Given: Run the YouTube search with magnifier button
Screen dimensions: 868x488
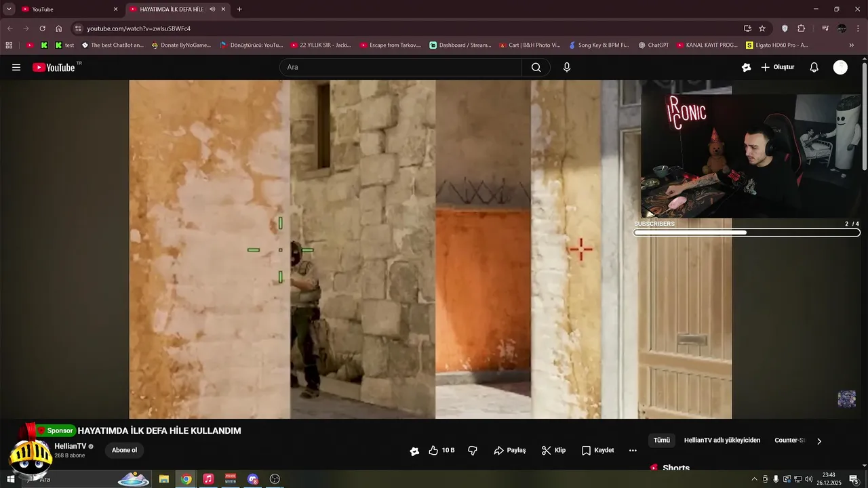Looking at the screenshot, I should pos(536,67).
